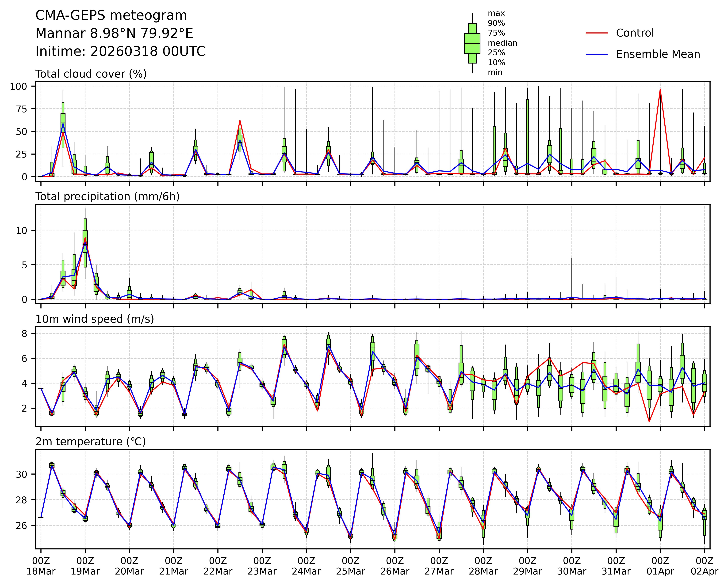Click the red Control legend line

[597, 33]
